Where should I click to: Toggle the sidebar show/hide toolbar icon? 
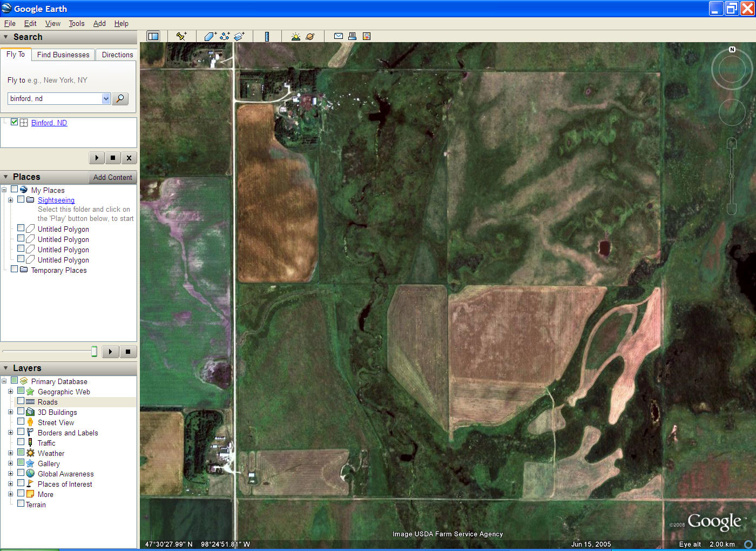tap(153, 36)
